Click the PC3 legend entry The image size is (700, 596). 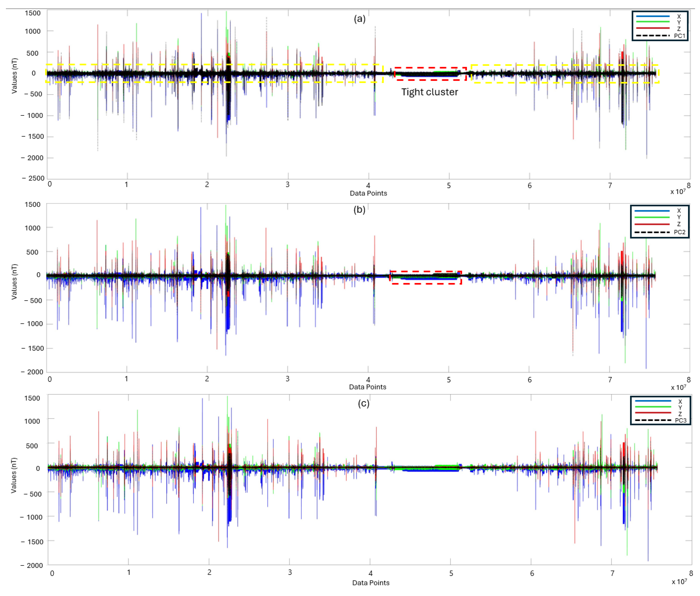pos(680,420)
